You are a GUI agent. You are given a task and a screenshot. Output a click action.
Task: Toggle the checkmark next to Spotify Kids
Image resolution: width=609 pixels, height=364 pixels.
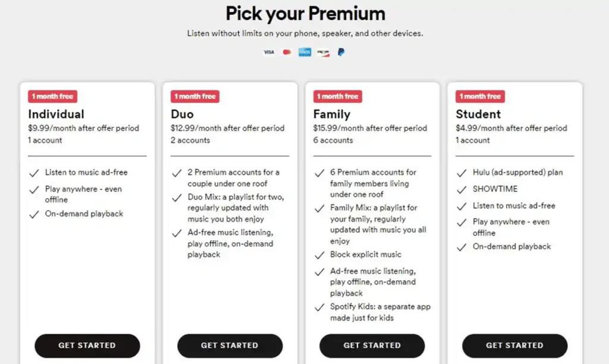319,307
